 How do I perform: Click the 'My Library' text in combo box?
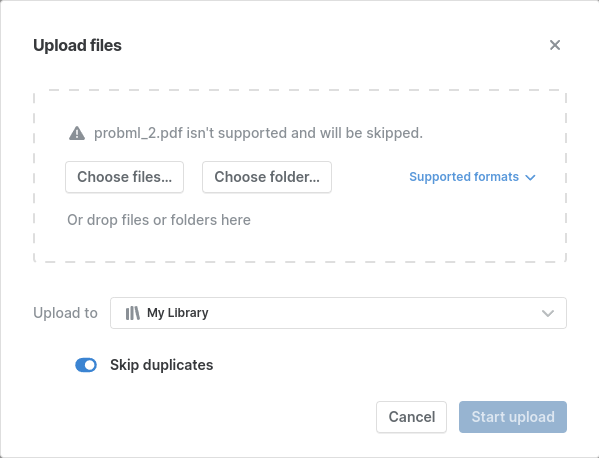[178, 313]
